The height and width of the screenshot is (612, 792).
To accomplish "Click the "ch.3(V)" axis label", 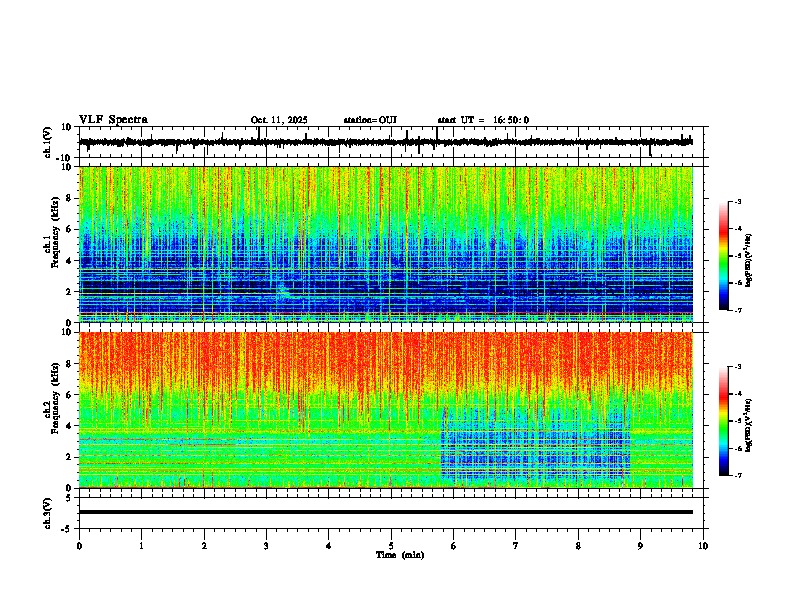I will pos(48,513).
